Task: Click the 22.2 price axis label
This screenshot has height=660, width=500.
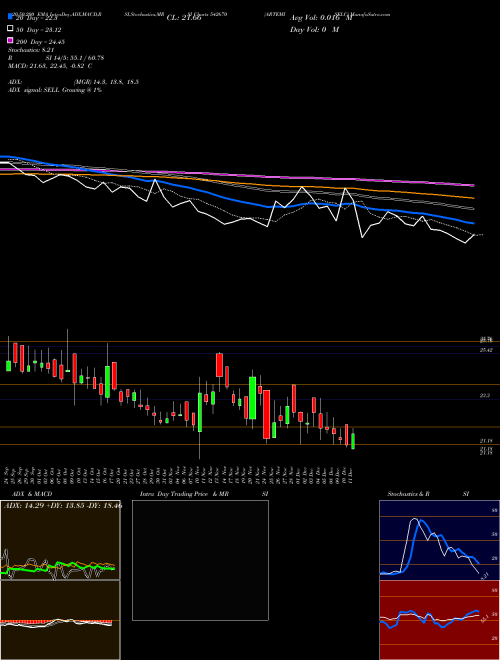Action: pyautogui.click(x=485, y=395)
